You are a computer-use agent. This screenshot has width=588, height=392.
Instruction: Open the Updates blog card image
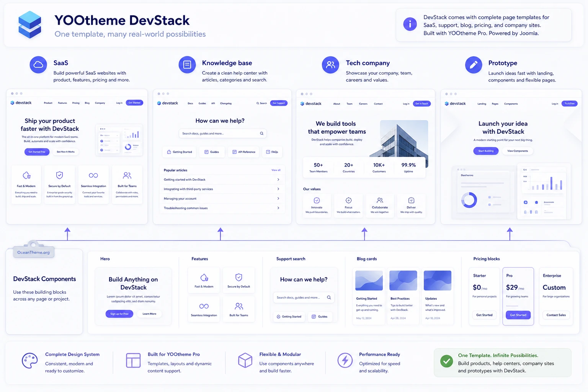click(x=438, y=281)
